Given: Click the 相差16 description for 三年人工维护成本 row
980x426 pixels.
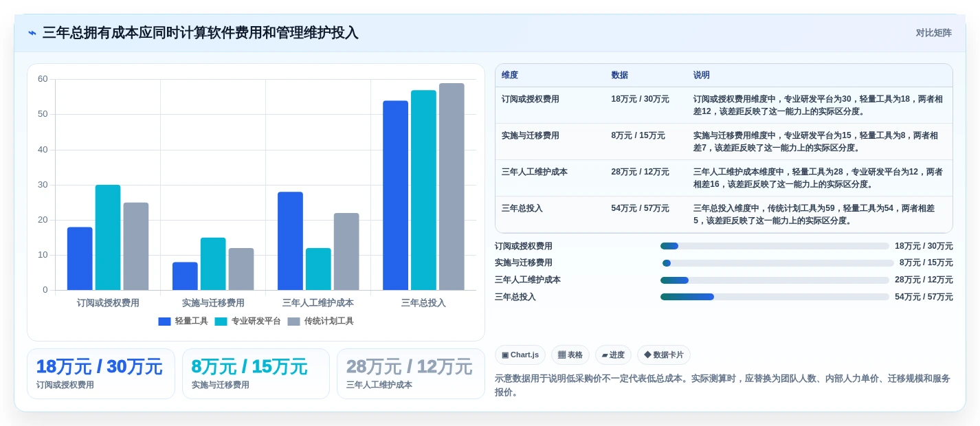Looking at the screenshot, I should [818, 178].
